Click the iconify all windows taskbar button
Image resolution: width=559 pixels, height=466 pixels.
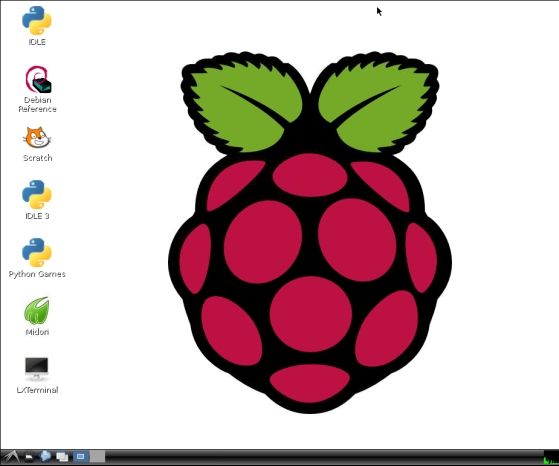tap(62, 457)
